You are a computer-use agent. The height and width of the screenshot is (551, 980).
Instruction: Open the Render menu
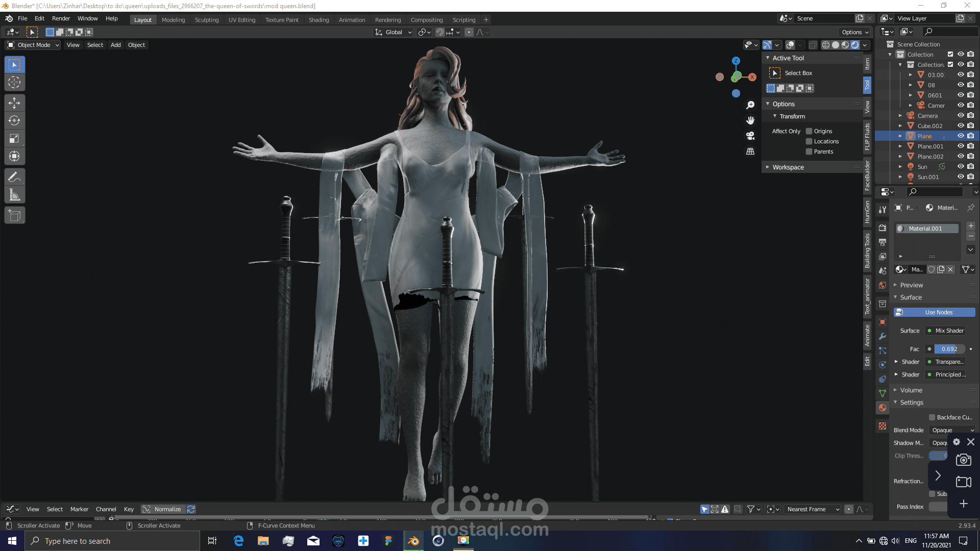(x=61, y=18)
